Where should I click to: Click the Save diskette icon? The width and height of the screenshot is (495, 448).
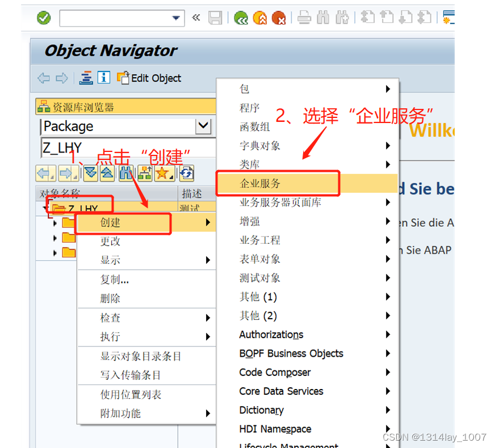[215, 18]
